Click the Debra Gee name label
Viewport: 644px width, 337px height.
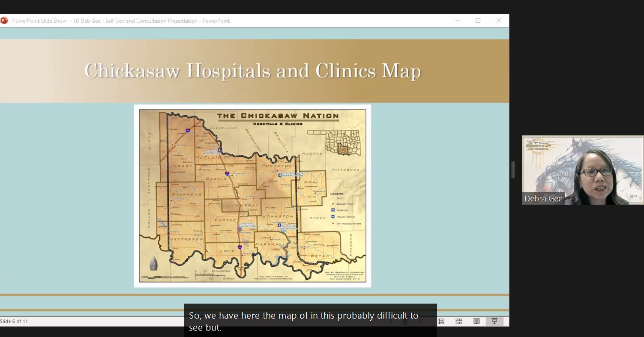click(543, 199)
